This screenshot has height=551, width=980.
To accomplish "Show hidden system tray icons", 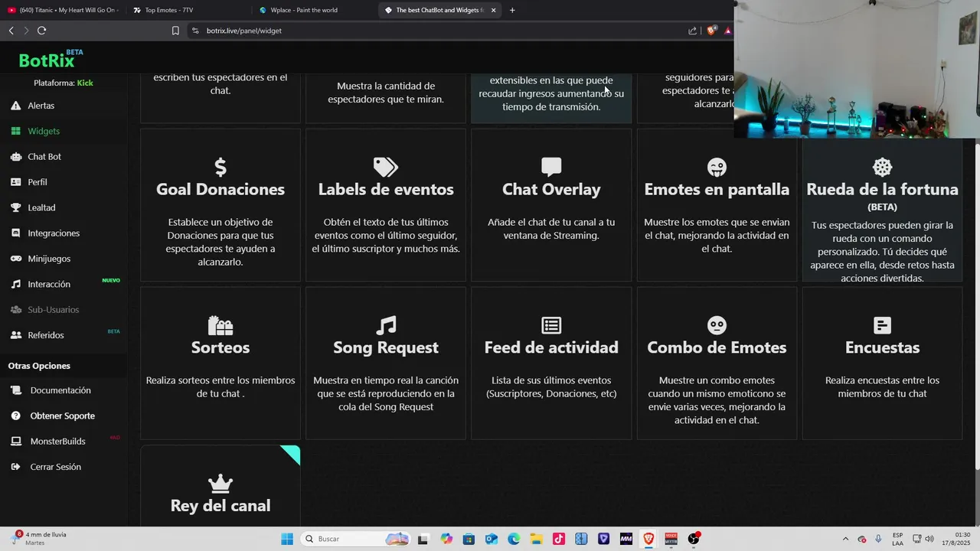I will click(x=845, y=539).
